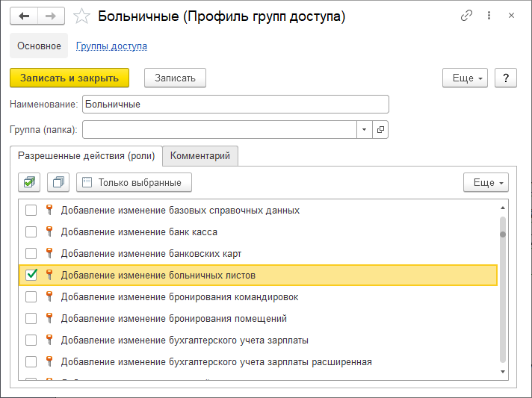Click the forward navigation arrow

point(51,16)
